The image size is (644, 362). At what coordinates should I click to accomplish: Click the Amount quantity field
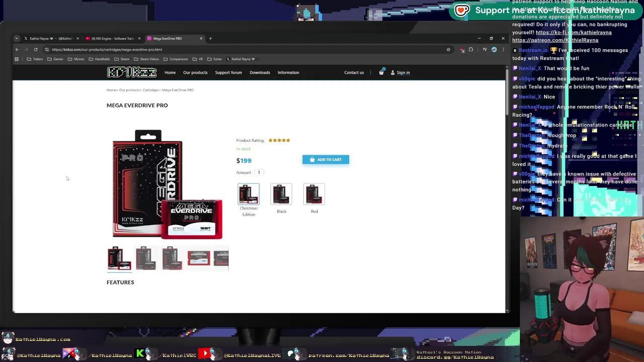tap(259, 172)
